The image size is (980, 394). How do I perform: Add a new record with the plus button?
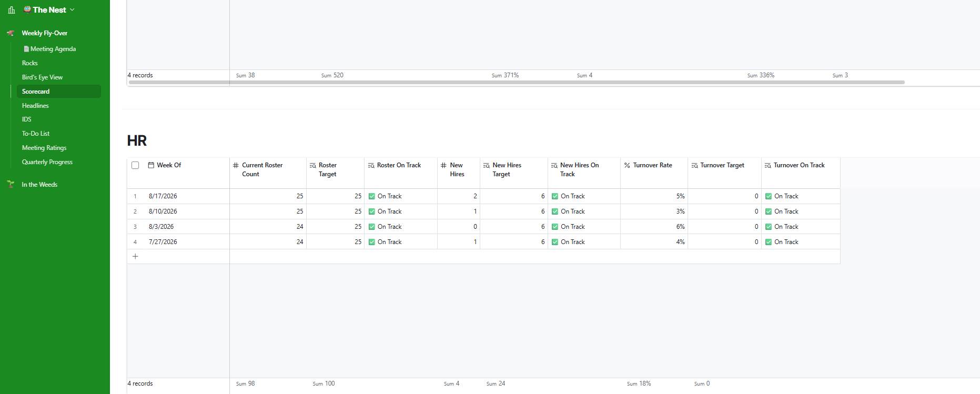135,256
